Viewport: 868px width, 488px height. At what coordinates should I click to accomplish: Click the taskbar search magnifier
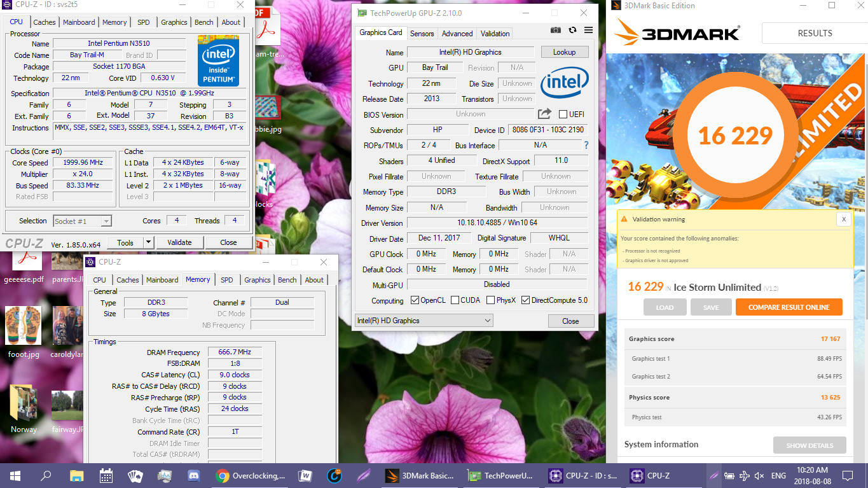tap(46, 475)
